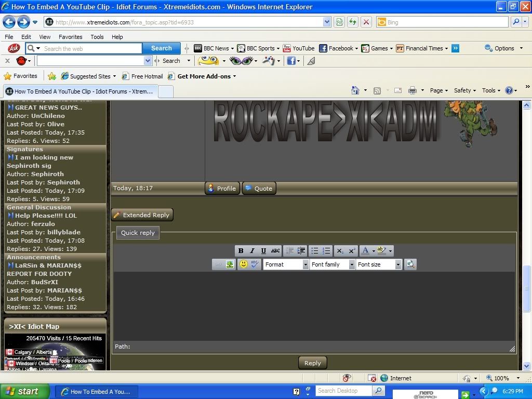532x399 pixels.
Task: Apply subscript formatting
Action: (340, 251)
